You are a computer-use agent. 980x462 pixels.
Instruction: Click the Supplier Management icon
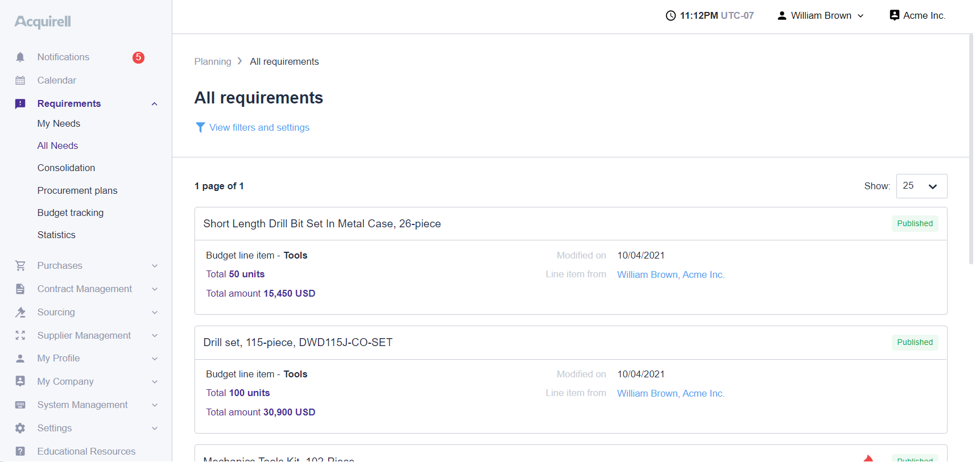click(x=20, y=335)
